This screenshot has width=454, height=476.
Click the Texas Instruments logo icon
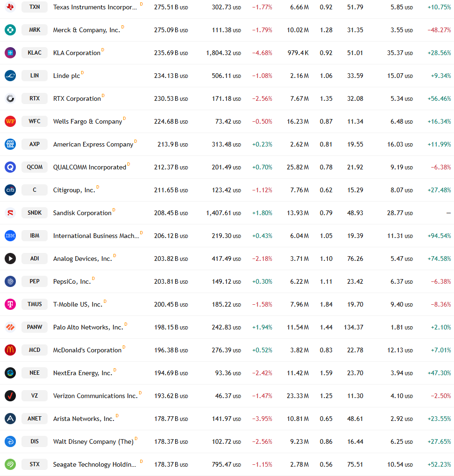10,7
